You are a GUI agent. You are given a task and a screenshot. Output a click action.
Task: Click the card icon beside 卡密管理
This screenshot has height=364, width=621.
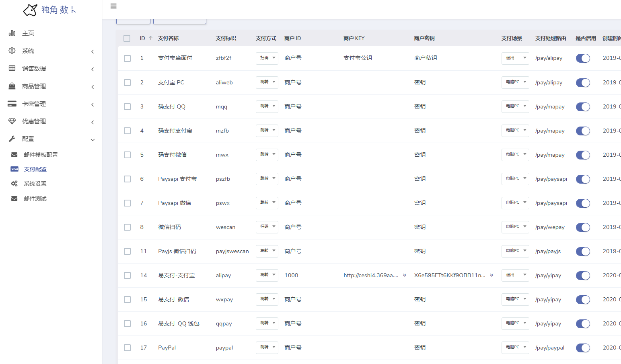[12, 104]
